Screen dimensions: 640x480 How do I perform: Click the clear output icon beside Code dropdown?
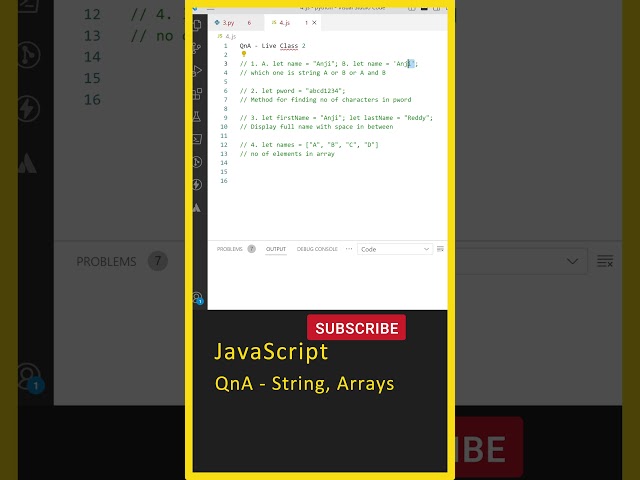coord(440,249)
